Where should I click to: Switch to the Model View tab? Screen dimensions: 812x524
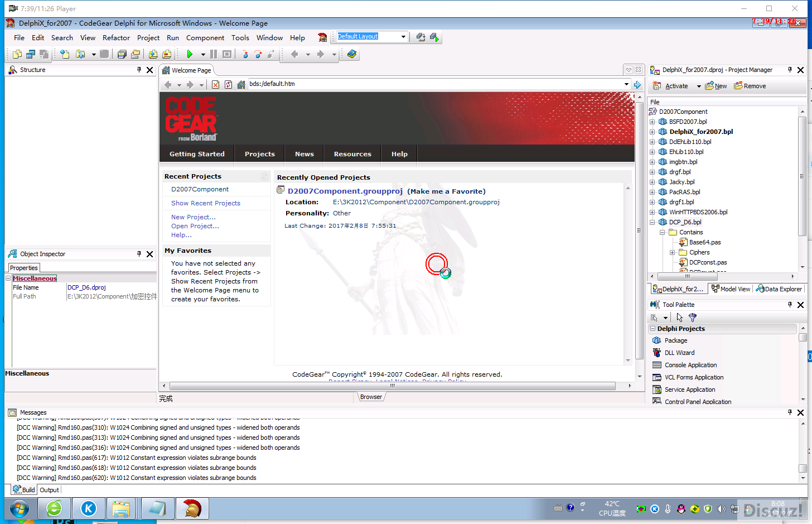tap(731, 289)
